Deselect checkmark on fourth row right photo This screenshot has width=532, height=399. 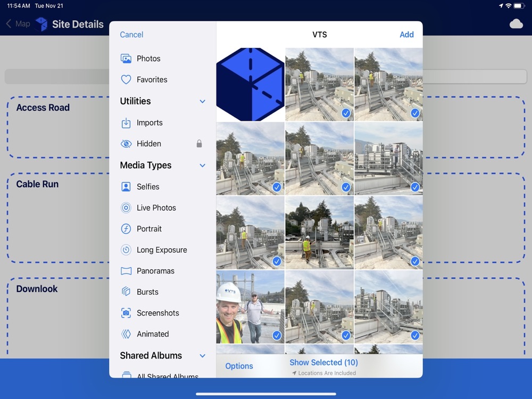pyautogui.click(x=415, y=336)
